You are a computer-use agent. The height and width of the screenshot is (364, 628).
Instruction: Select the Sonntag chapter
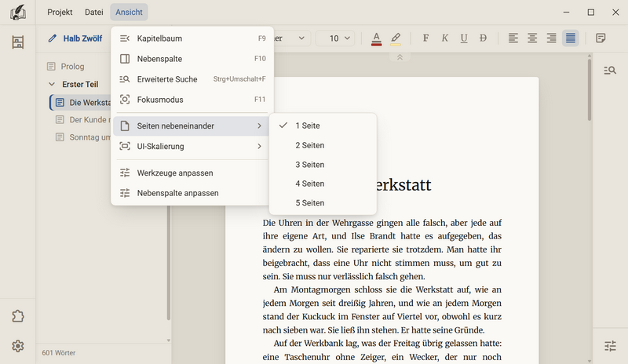(x=90, y=137)
